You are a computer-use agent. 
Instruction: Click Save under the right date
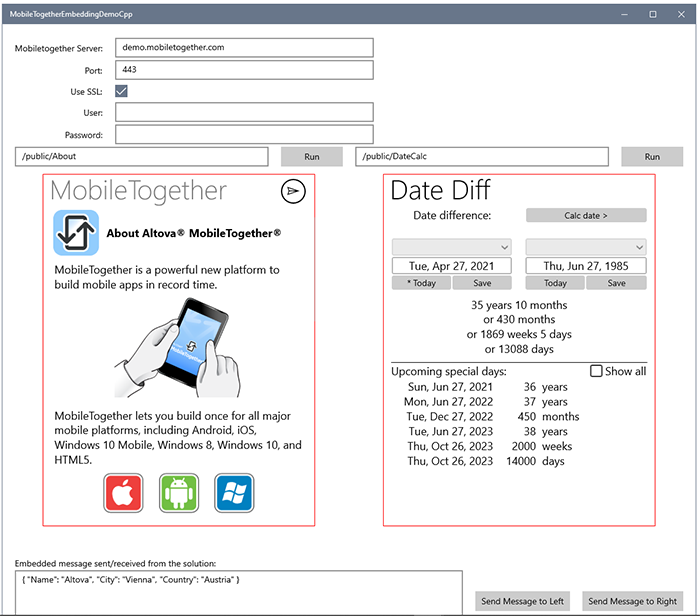pos(616,283)
